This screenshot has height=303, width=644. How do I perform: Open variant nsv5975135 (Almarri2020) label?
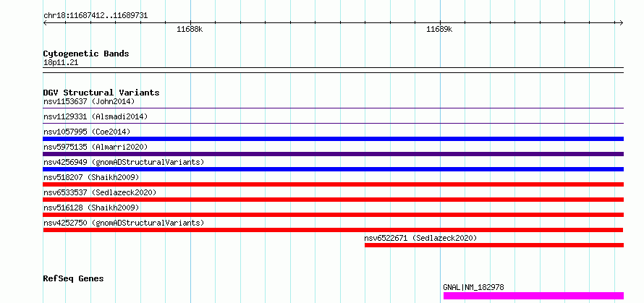point(96,147)
